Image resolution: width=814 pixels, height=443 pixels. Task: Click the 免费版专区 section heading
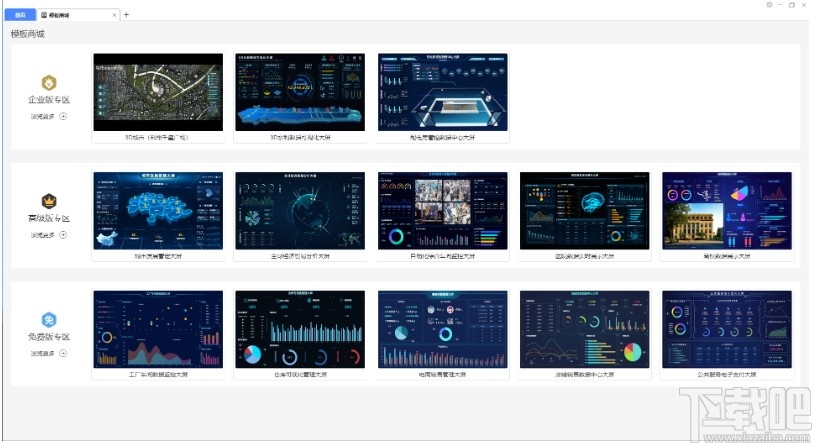click(x=49, y=337)
